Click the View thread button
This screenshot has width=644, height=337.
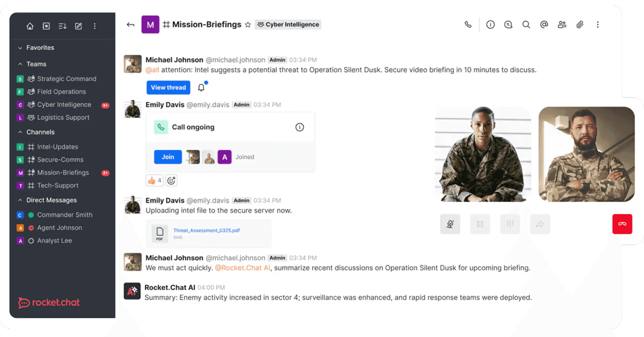pyautogui.click(x=168, y=87)
